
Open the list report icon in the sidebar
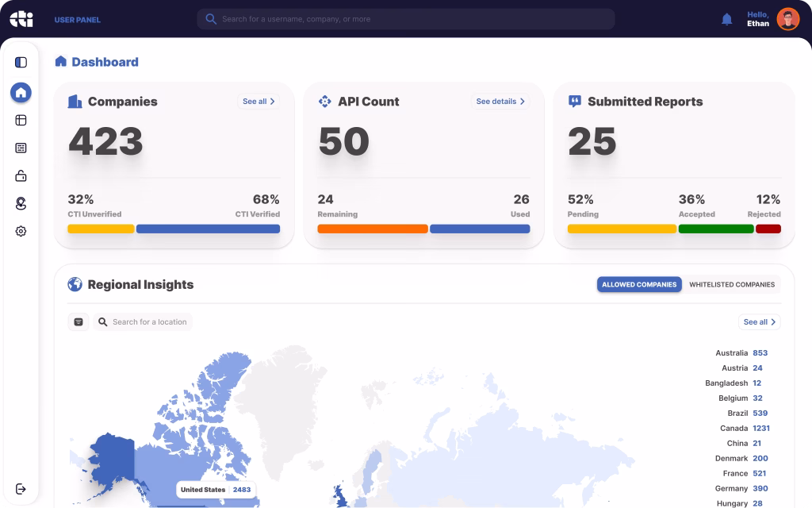tap(21, 148)
